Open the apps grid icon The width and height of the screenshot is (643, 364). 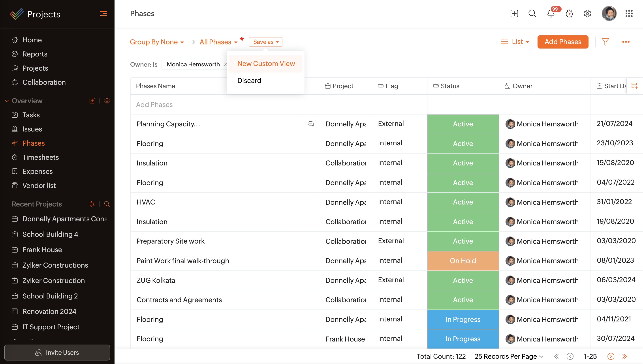629,14
